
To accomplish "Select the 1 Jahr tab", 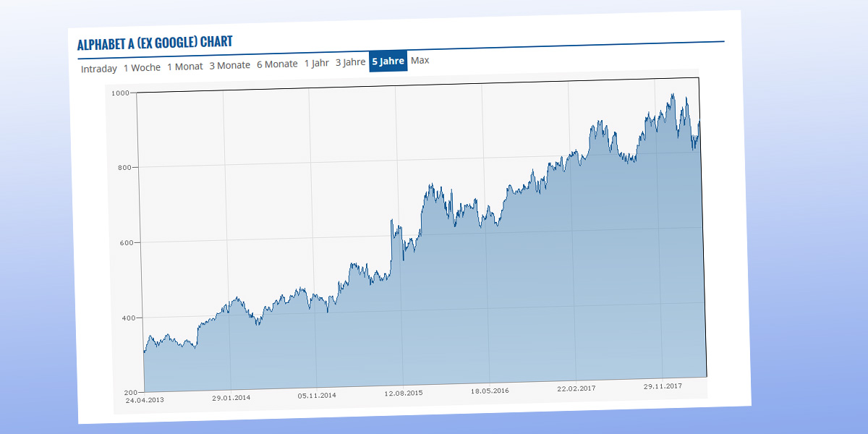I will click(316, 63).
